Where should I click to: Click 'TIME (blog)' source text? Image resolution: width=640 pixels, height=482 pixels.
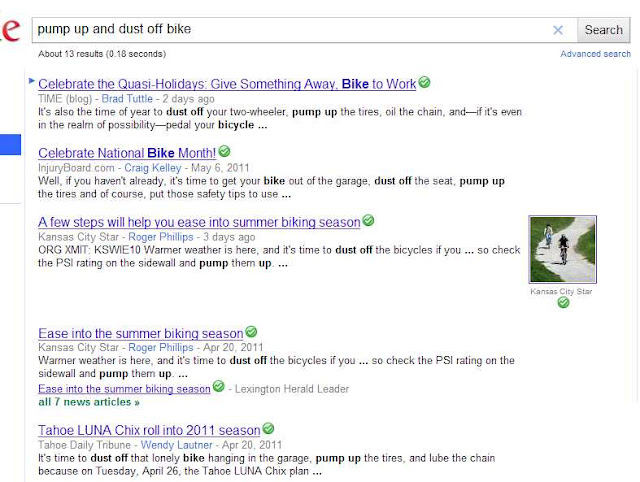65,99
